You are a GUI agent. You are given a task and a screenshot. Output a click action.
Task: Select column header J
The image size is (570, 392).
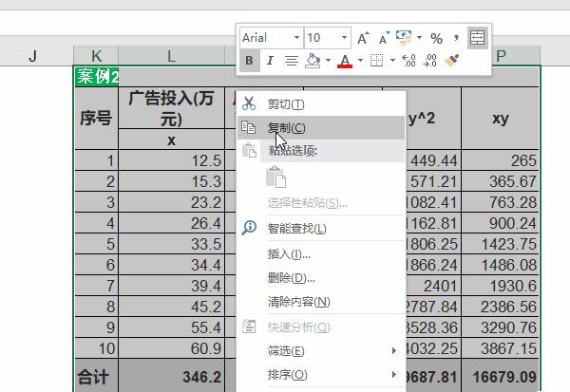click(x=32, y=56)
